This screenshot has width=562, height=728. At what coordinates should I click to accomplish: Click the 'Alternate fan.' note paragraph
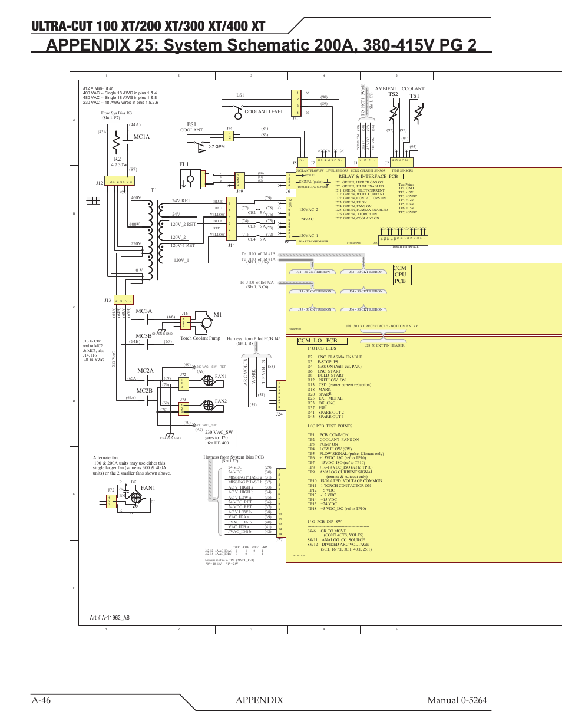coord(132,466)
